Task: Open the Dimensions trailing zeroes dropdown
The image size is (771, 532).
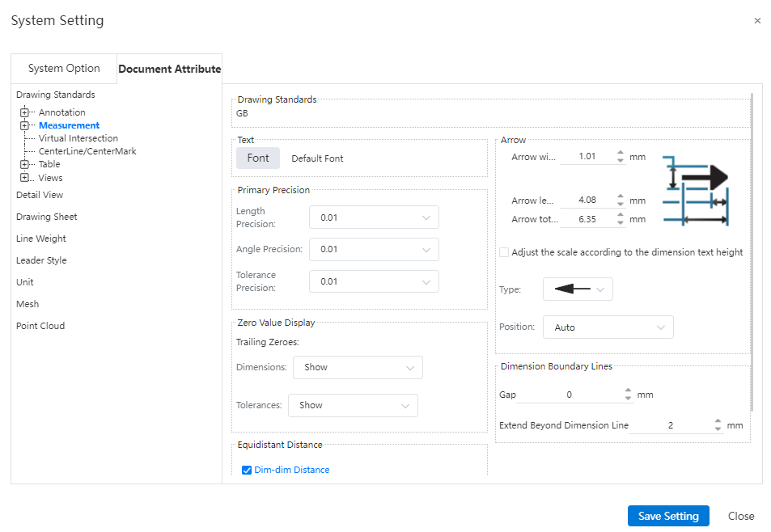Action: (x=358, y=367)
